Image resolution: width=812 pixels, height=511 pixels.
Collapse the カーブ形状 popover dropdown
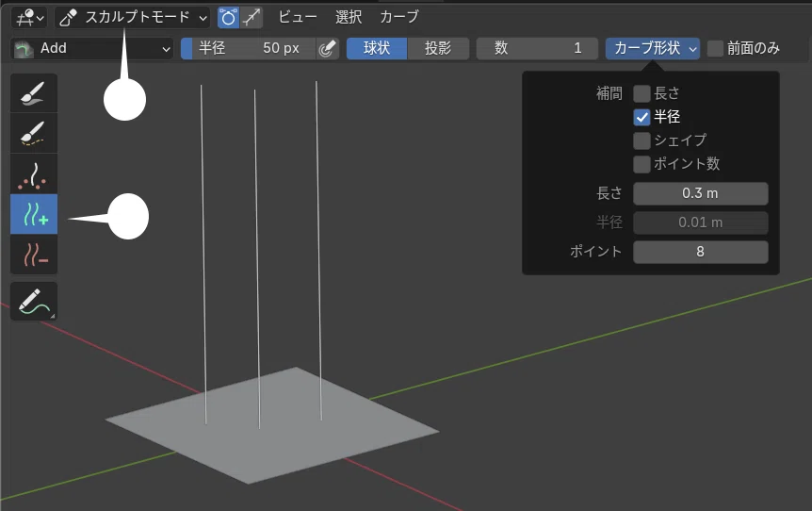653,49
